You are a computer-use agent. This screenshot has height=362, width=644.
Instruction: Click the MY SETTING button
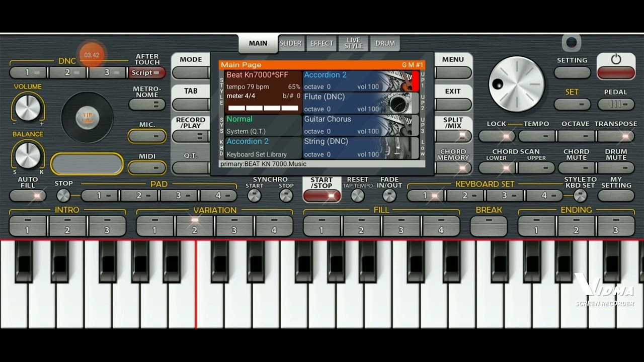point(616,196)
